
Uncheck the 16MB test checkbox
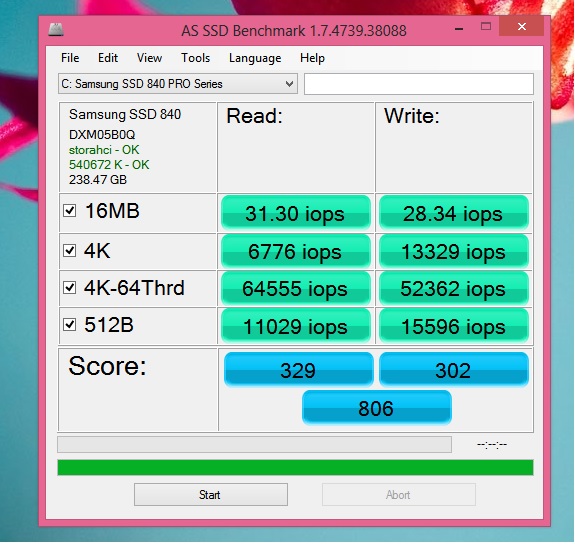point(70,211)
